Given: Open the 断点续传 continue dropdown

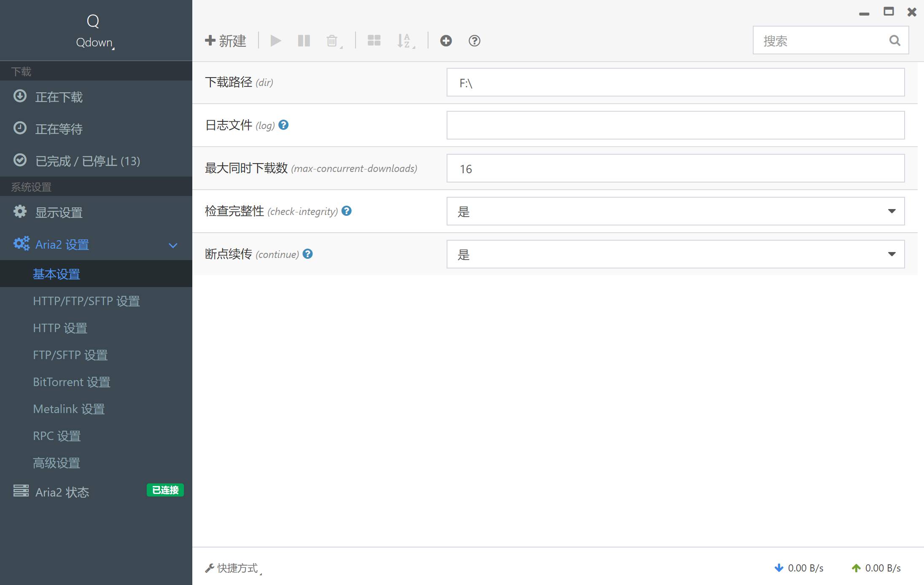Looking at the screenshot, I should [676, 254].
